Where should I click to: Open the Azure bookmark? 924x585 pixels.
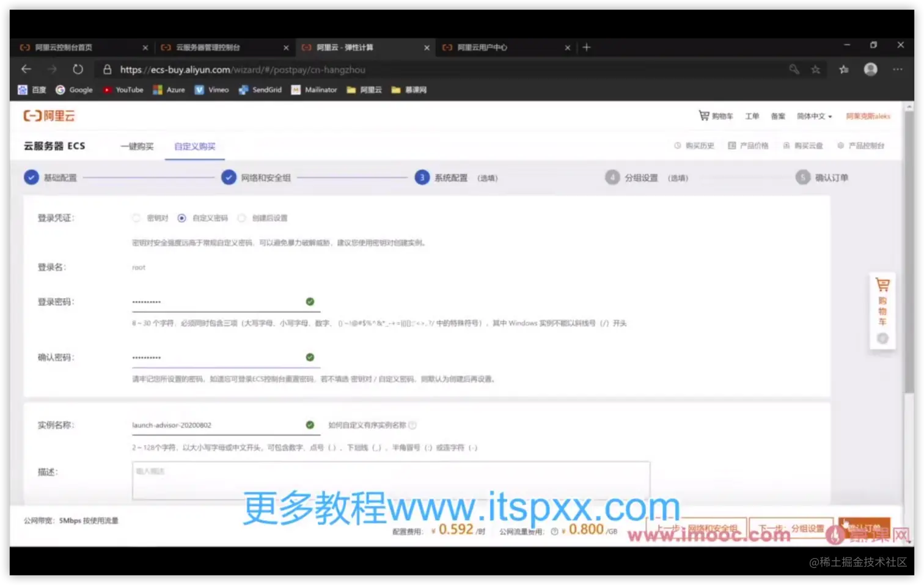pos(169,90)
